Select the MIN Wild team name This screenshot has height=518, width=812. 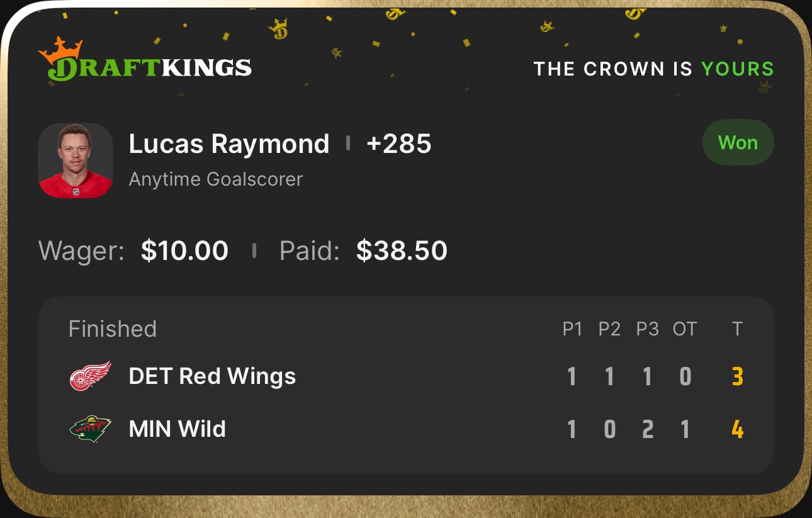tap(177, 429)
